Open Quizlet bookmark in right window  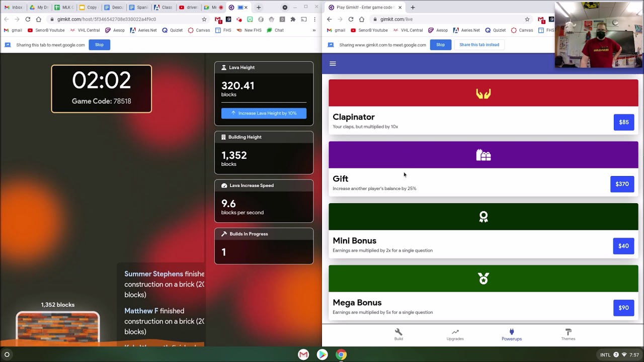(x=495, y=30)
